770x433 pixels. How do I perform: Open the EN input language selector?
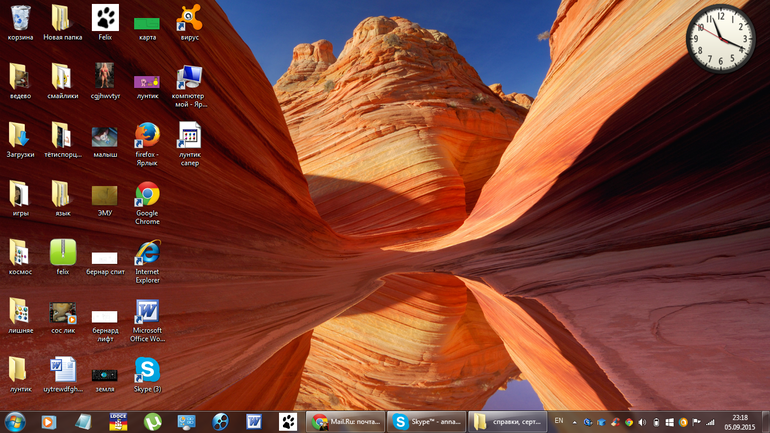[559, 421]
